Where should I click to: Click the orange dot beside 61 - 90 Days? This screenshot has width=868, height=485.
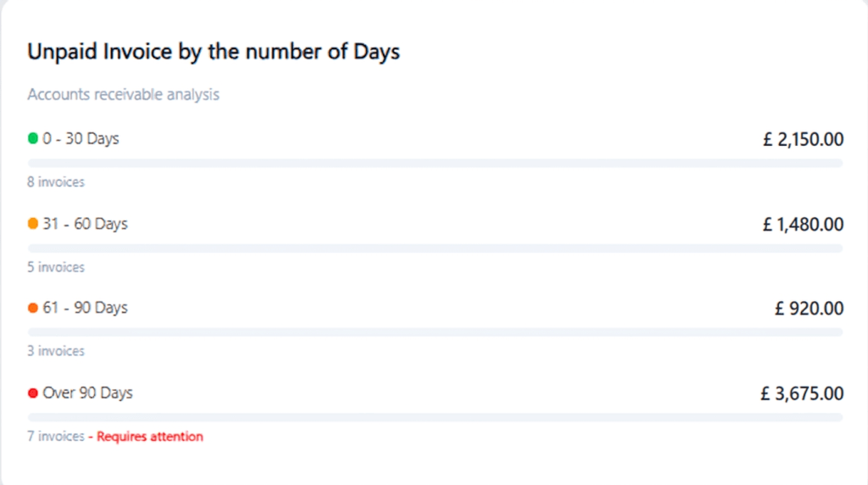tap(33, 308)
